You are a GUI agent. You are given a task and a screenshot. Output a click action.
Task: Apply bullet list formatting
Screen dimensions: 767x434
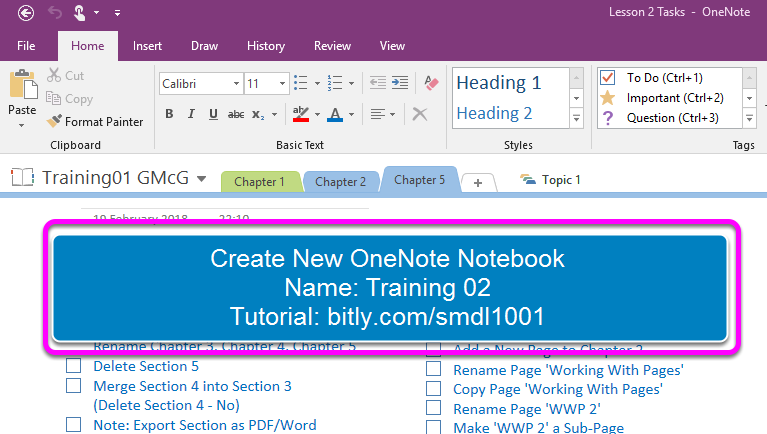point(301,83)
